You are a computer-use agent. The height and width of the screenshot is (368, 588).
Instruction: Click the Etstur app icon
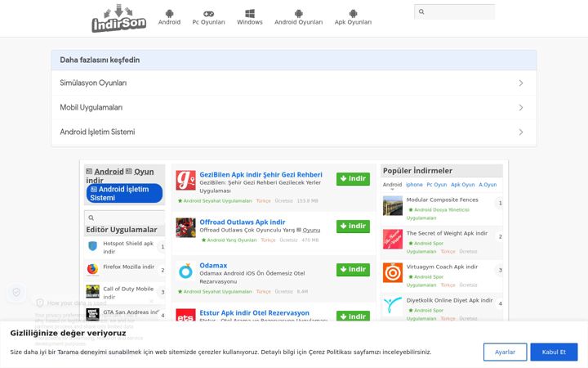[x=185, y=316]
